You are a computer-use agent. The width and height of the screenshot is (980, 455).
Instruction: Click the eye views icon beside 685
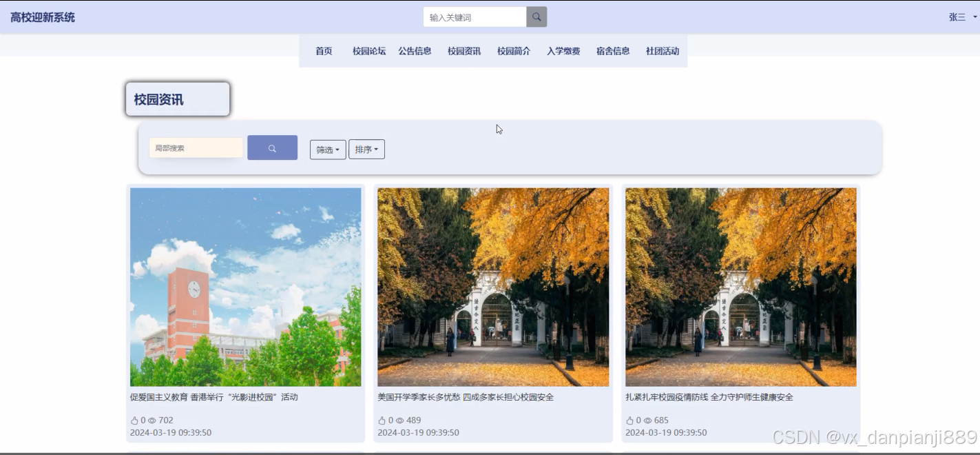(647, 421)
